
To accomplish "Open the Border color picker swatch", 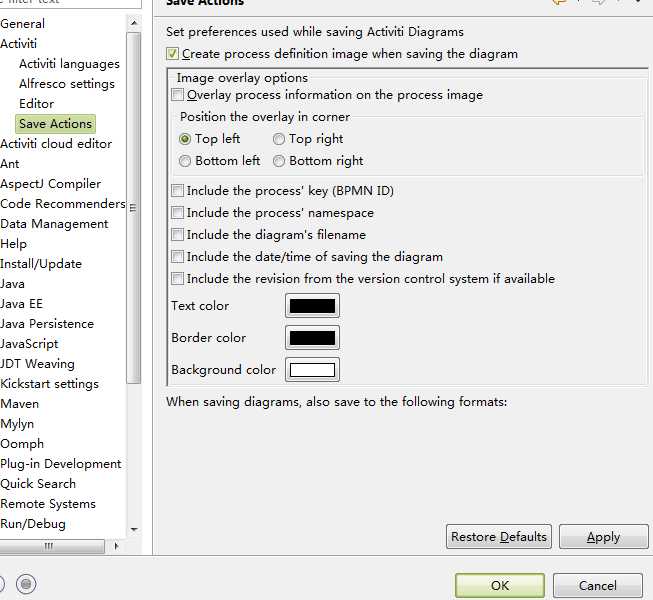I will [x=312, y=338].
